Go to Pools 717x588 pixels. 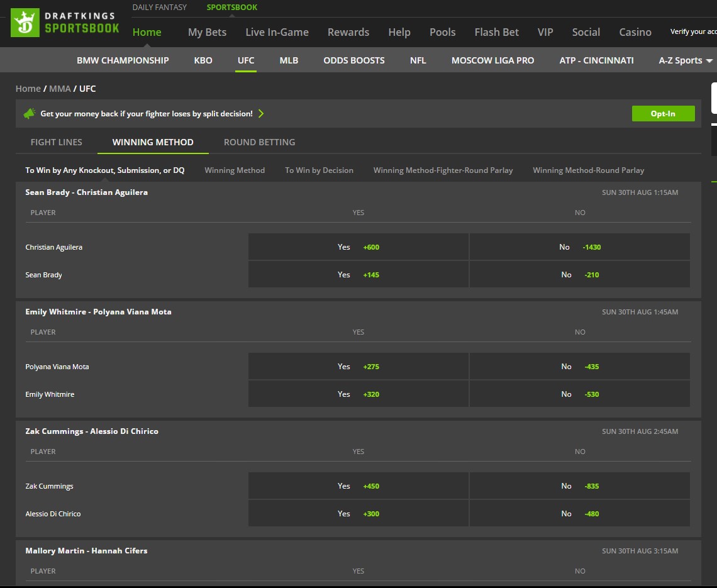[443, 32]
